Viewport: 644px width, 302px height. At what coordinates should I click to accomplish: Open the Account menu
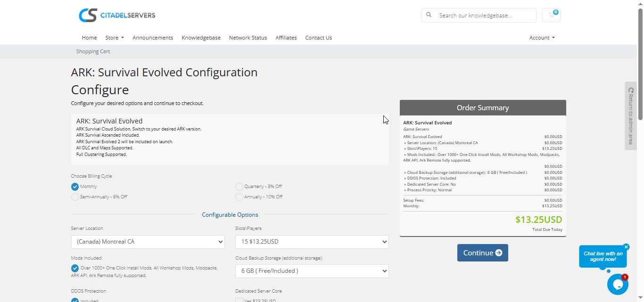point(542,38)
